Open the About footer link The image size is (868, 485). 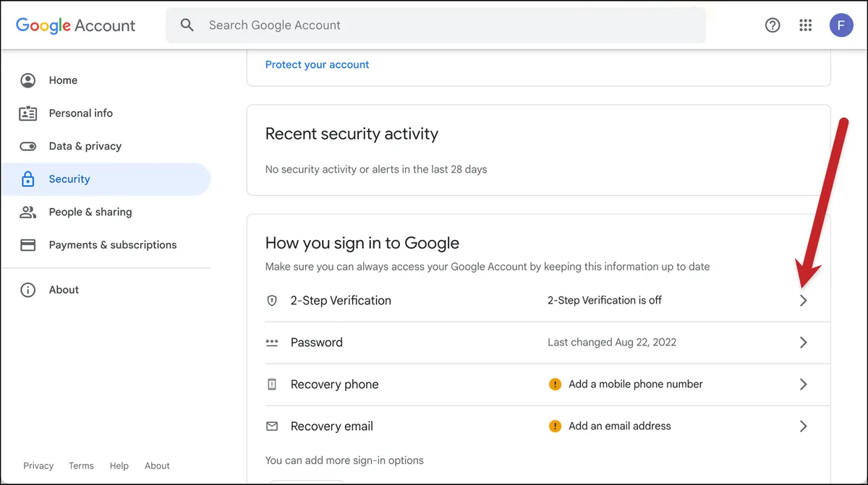pos(157,466)
